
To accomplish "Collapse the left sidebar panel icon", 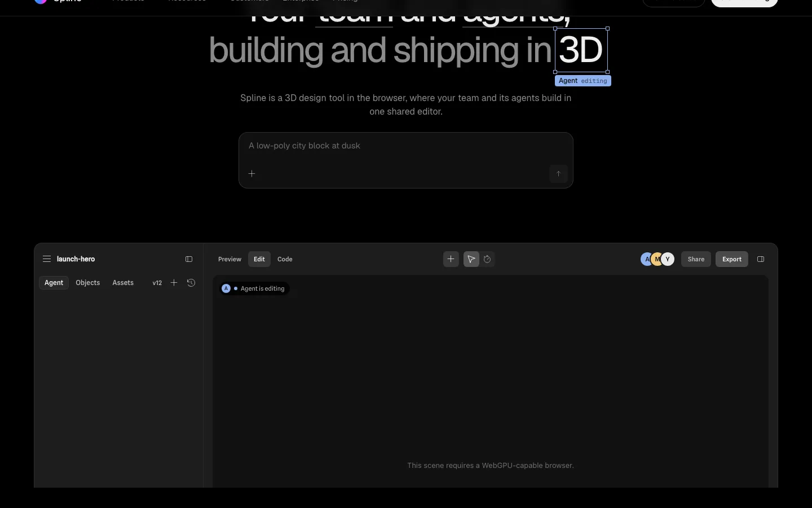I will (189, 259).
